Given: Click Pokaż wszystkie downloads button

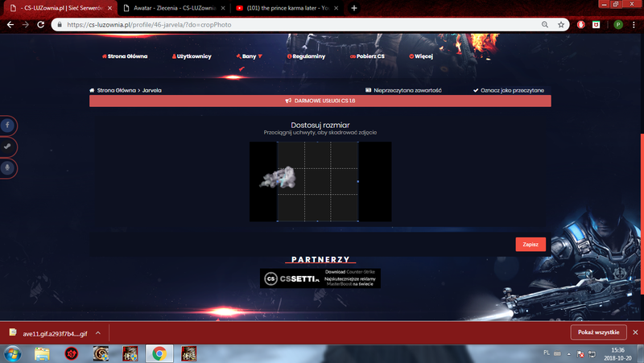Looking at the screenshot, I should (597, 332).
